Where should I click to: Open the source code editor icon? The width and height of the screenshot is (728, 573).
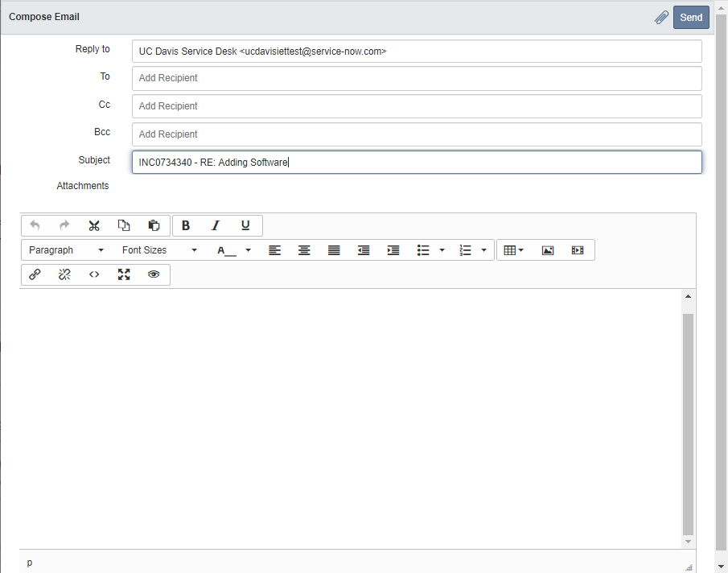94,274
